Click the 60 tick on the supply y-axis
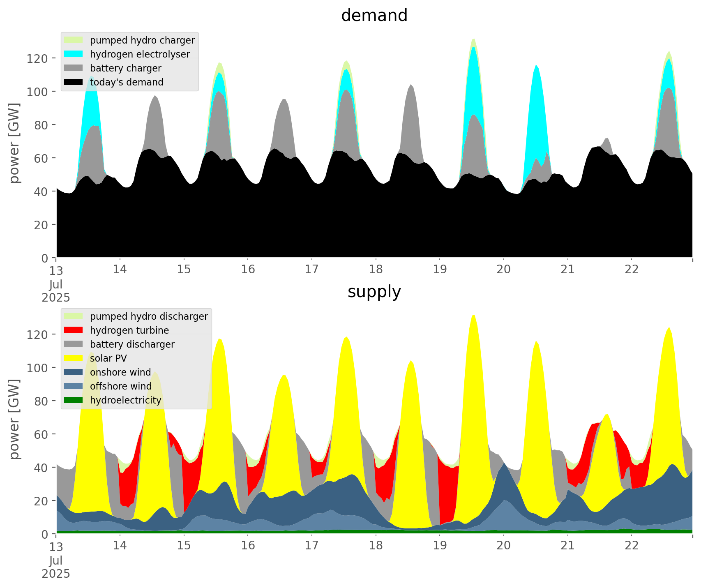This screenshot has height=588, width=701. (x=40, y=434)
